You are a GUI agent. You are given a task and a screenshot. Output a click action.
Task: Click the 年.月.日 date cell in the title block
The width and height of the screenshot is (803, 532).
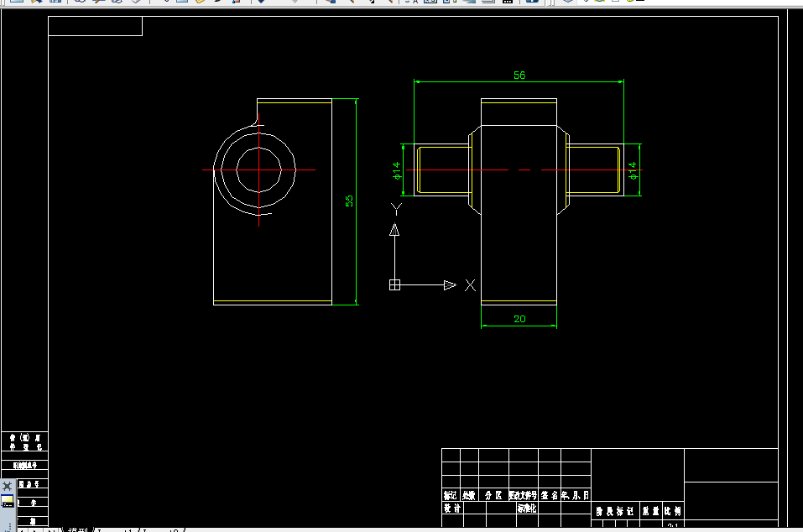point(576,495)
